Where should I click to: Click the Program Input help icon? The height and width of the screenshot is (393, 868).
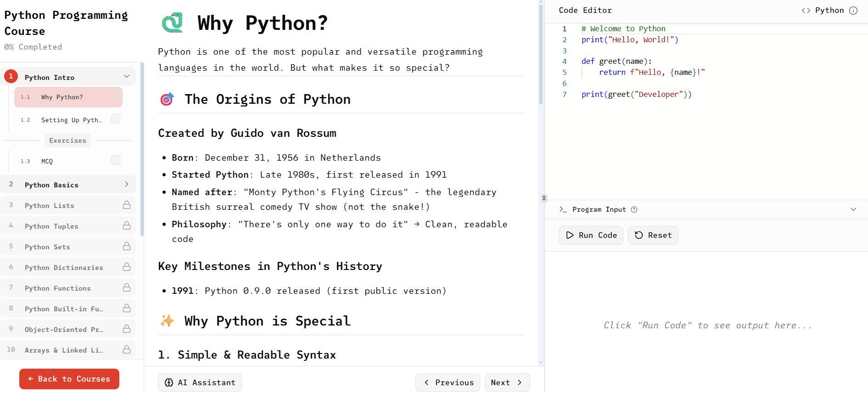634,210
